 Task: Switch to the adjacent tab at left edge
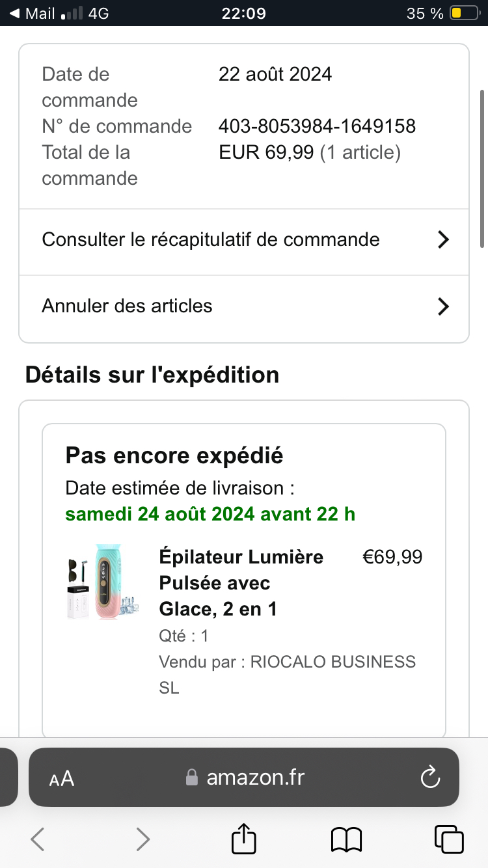(8, 777)
